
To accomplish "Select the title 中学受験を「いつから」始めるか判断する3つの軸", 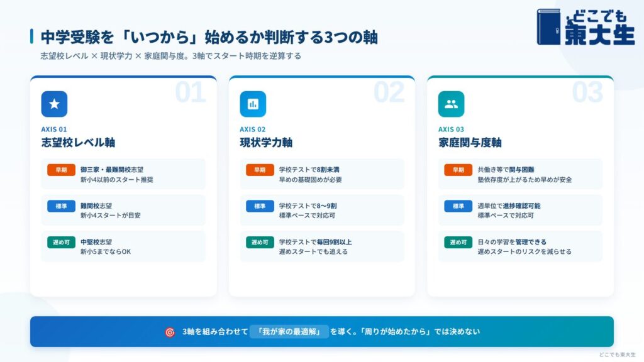I will coord(209,37).
